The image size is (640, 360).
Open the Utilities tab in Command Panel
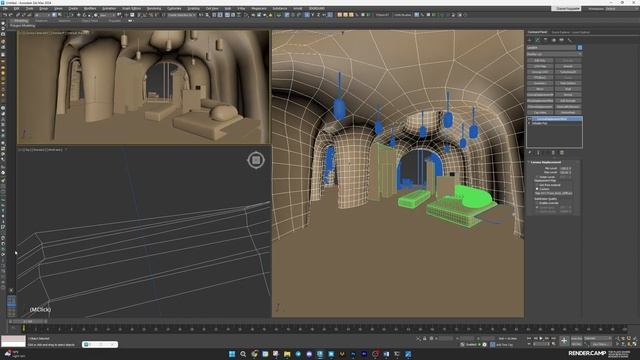point(570,40)
